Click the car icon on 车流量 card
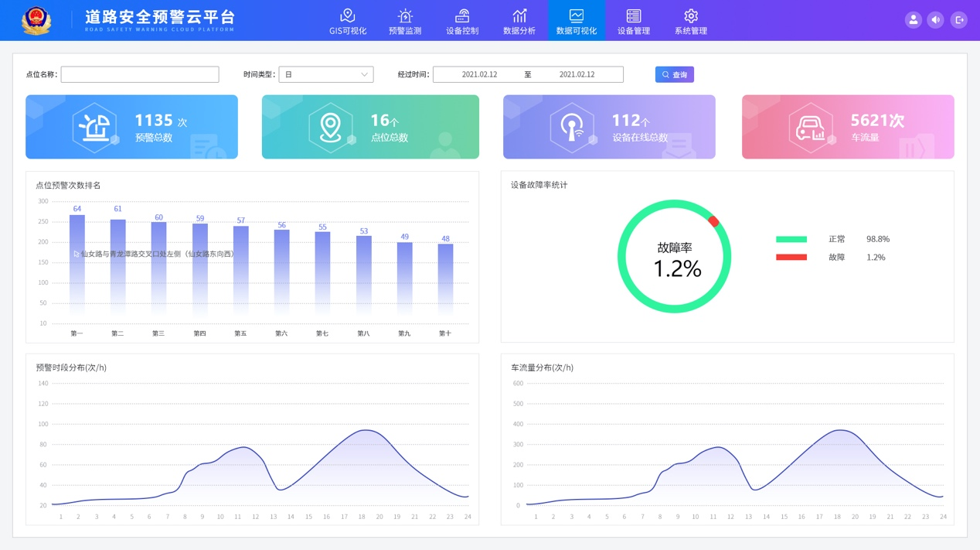The image size is (980, 550). [x=810, y=128]
